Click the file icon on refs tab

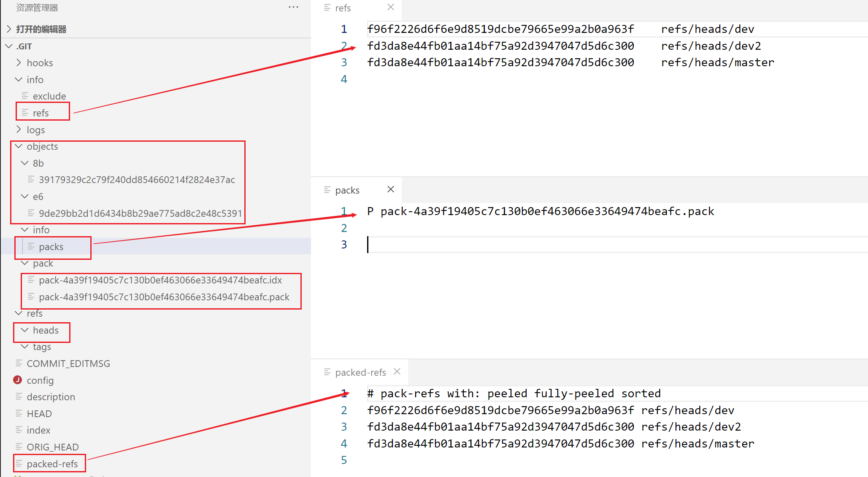click(x=327, y=8)
